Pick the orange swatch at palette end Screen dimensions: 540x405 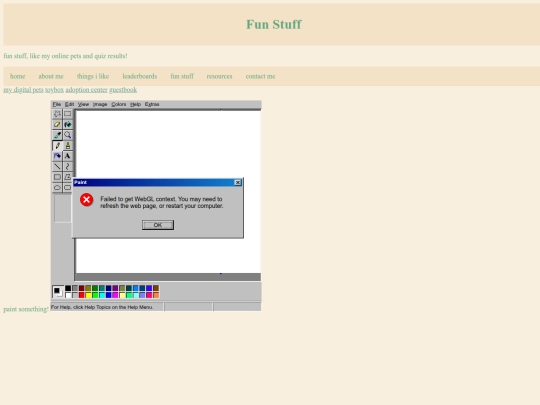pyautogui.click(x=156, y=295)
